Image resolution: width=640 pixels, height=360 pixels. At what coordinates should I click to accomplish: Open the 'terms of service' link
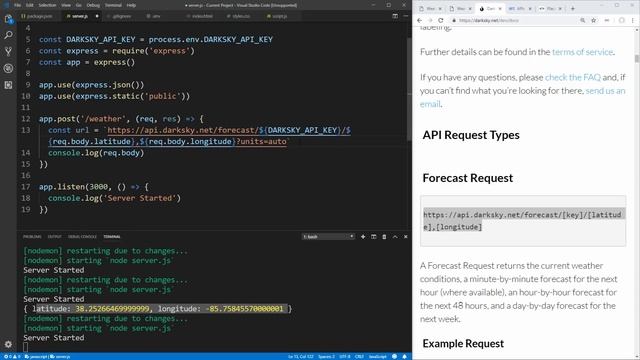(x=582, y=52)
